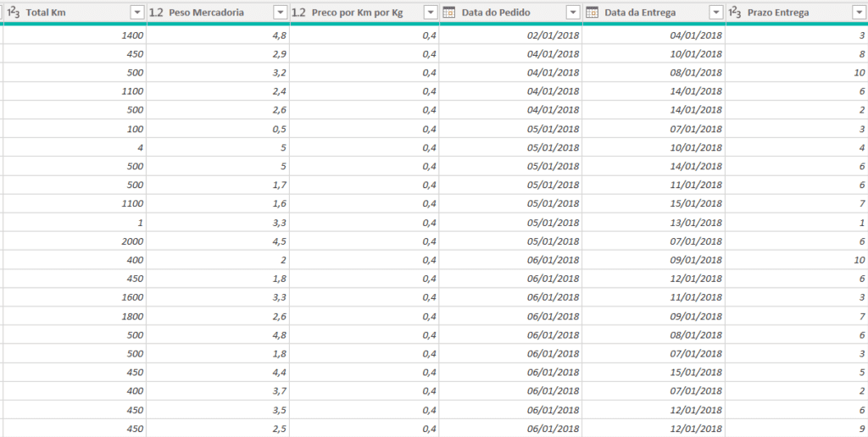This screenshot has width=868, height=437.
Task: Select the Total Km column header
Action: click(x=75, y=13)
